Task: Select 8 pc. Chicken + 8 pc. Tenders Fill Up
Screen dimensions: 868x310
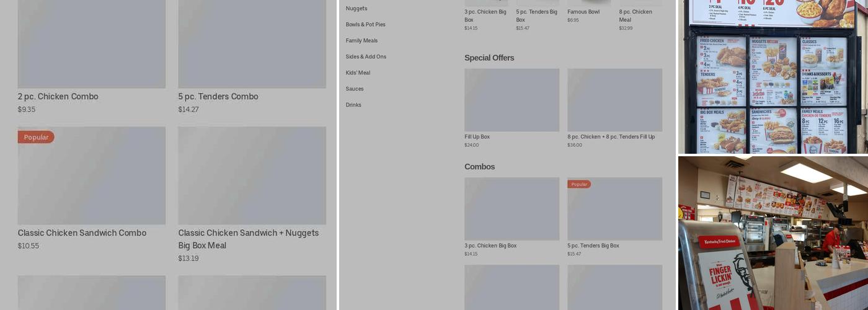Action: click(x=611, y=137)
